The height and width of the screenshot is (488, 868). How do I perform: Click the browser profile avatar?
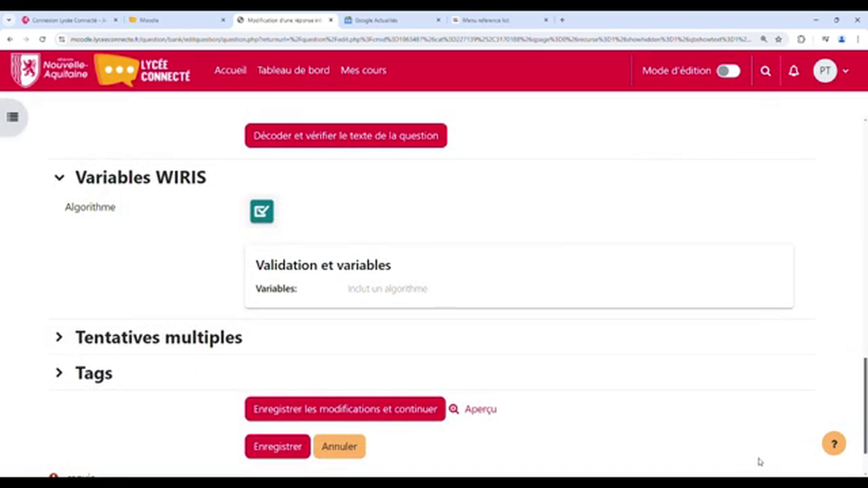coord(842,39)
